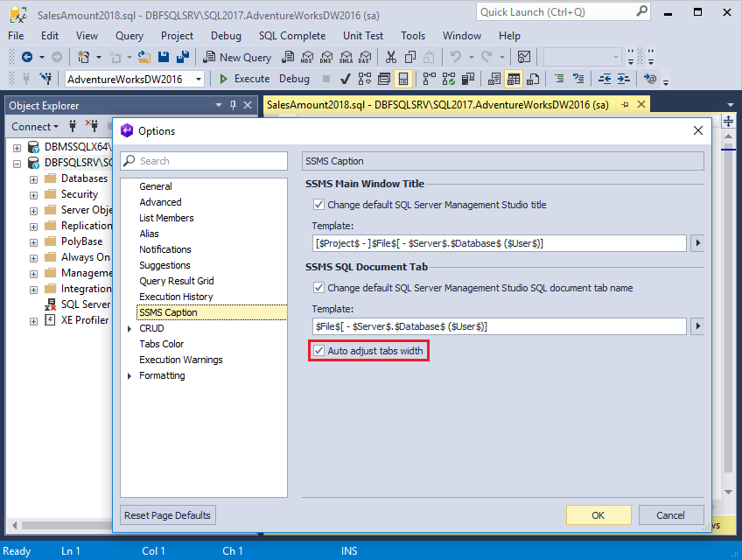Select Execution History in options list
Image resolution: width=742 pixels, height=560 pixels.
(176, 297)
